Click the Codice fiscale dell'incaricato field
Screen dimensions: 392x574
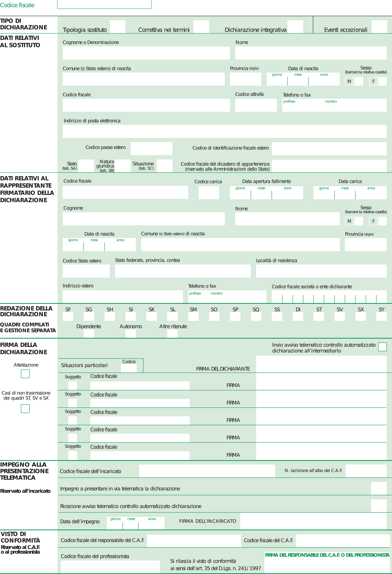(x=207, y=471)
